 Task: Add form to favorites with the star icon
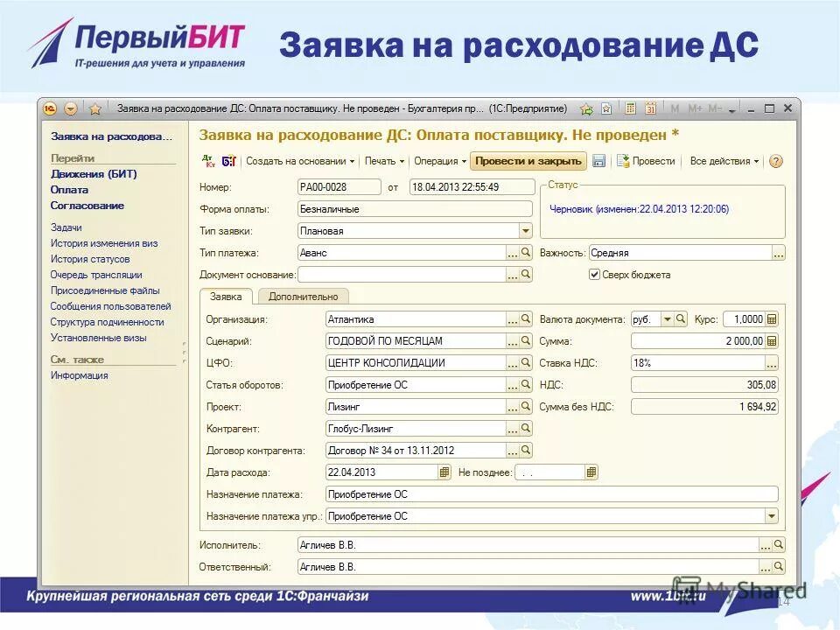click(x=606, y=108)
